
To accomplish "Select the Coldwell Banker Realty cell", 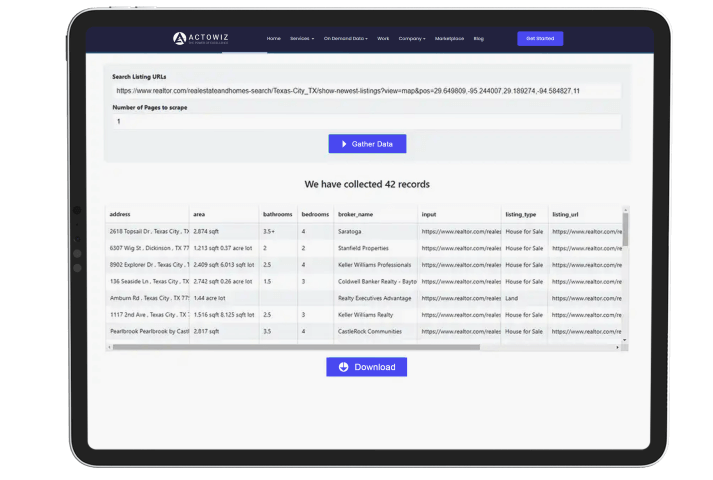I will 376,281.
